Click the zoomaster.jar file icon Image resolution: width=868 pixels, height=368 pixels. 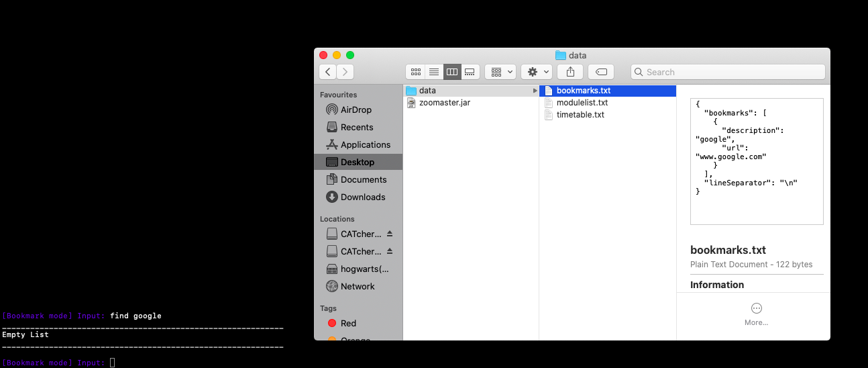click(411, 103)
